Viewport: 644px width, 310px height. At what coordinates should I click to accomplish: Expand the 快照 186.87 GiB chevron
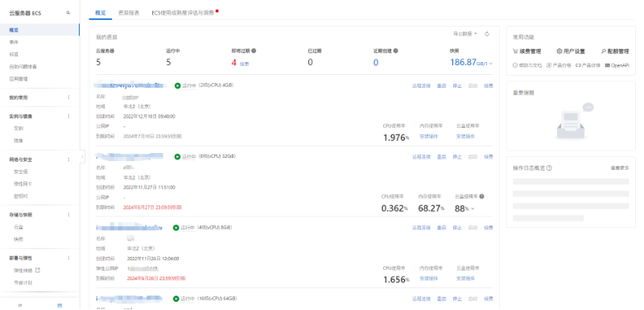click(491, 64)
